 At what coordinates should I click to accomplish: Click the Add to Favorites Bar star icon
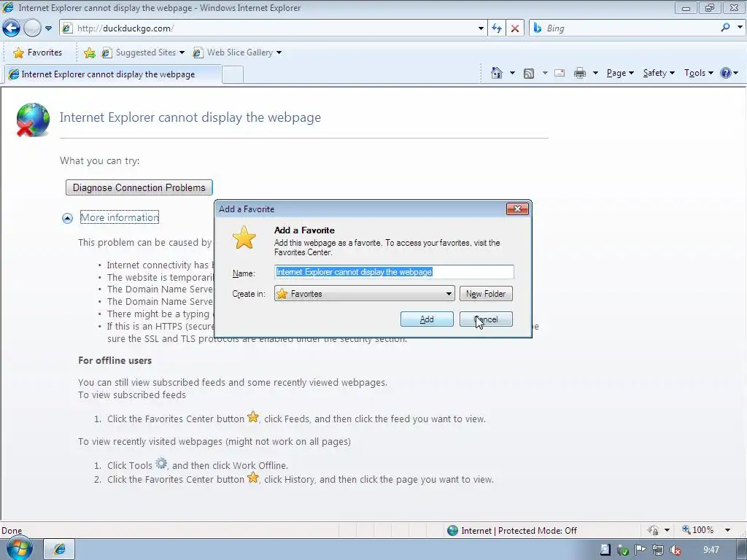[89, 52]
